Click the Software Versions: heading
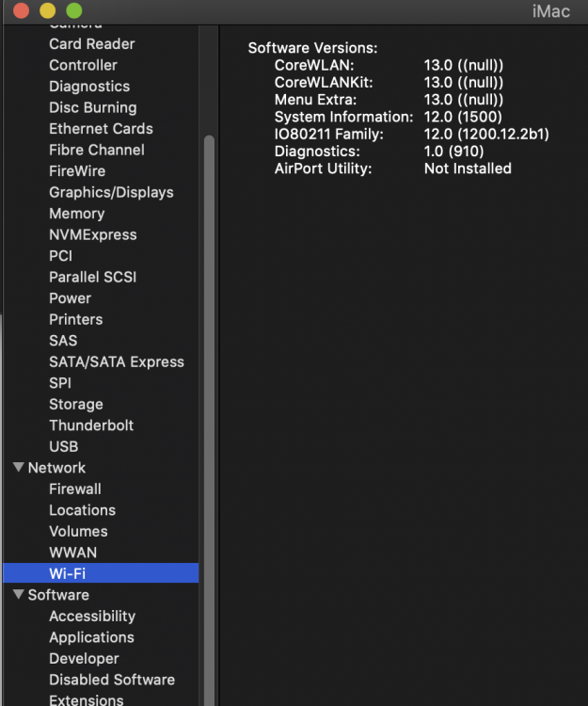Viewport: 588px width, 706px height. click(312, 48)
